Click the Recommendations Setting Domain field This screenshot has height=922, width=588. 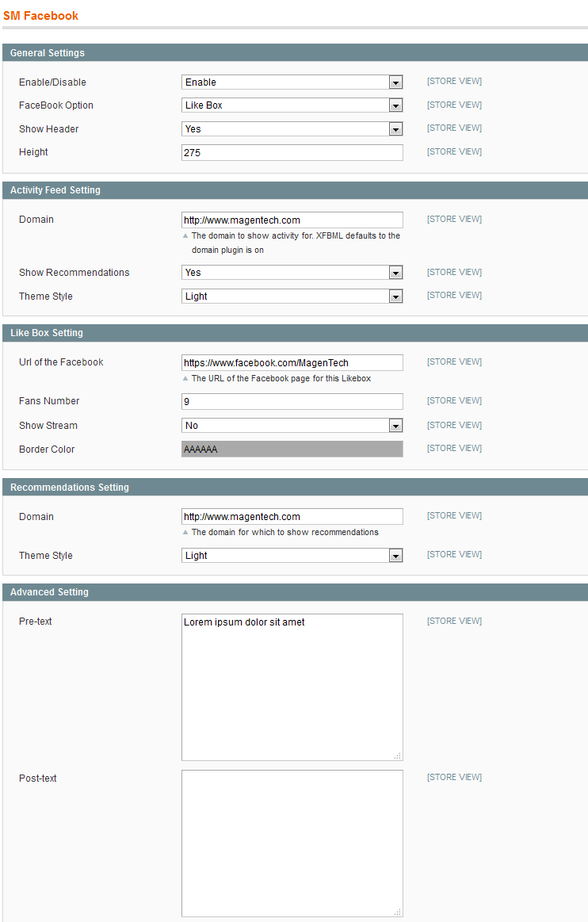pos(292,516)
